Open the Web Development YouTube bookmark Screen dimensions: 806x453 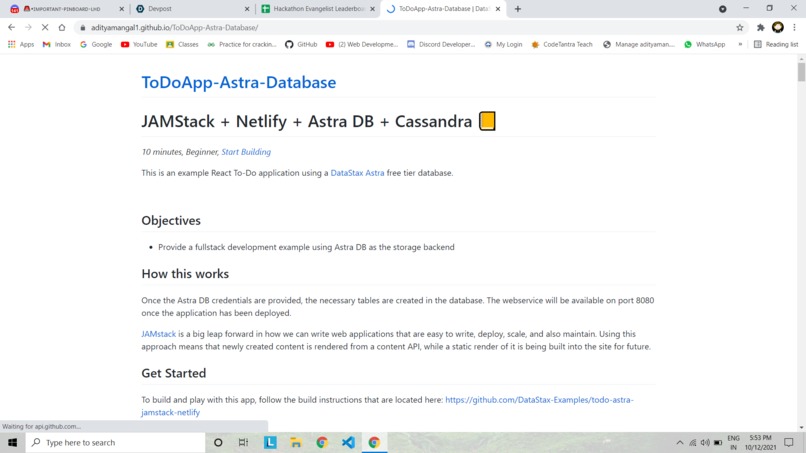(x=362, y=45)
